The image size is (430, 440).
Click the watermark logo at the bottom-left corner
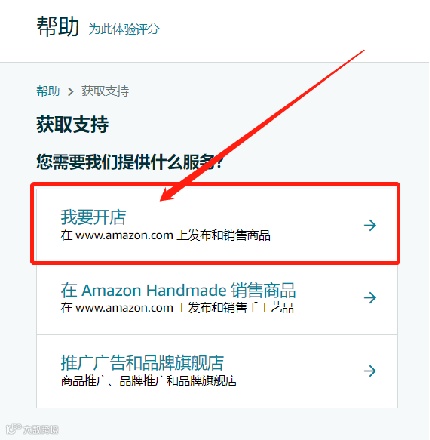(x=32, y=429)
